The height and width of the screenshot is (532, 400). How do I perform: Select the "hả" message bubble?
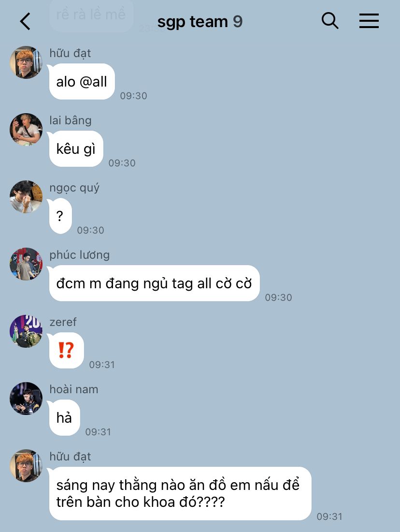point(64,417)
